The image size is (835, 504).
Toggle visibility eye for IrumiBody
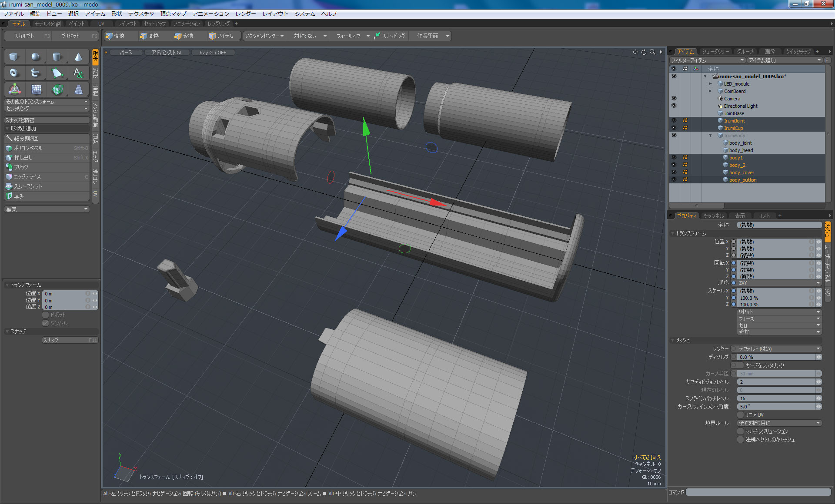[674, 136]
